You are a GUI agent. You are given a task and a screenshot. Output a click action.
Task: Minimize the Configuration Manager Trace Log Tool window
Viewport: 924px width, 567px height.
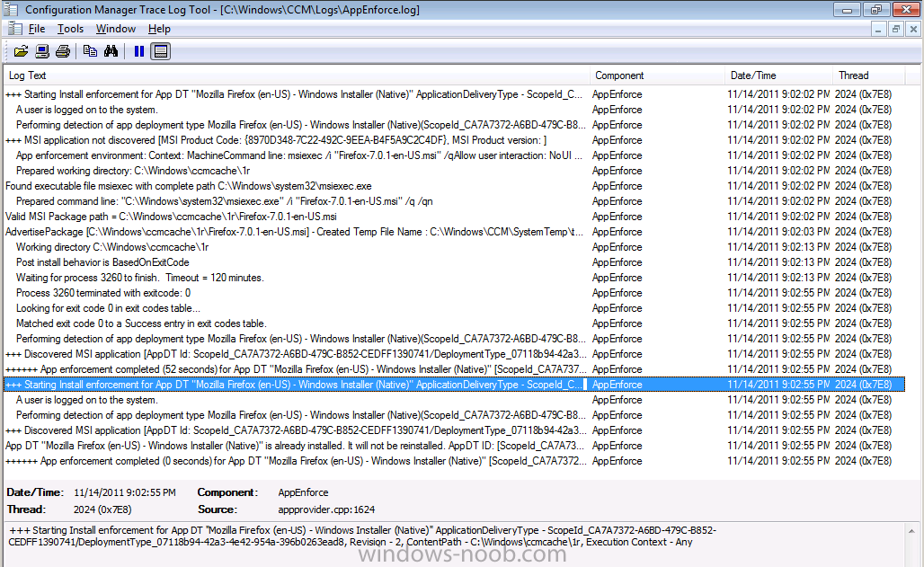[x=848, y=9]
